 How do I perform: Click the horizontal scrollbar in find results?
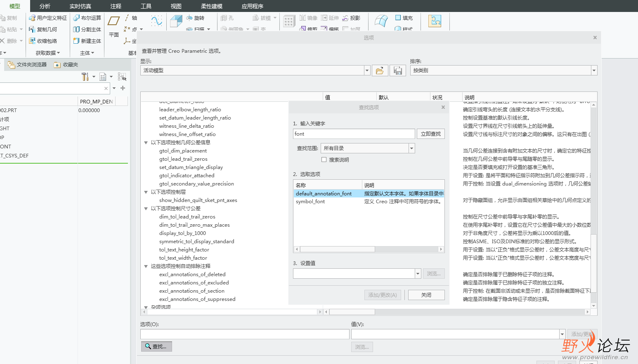pyautogui.click(x=338, y=249)
